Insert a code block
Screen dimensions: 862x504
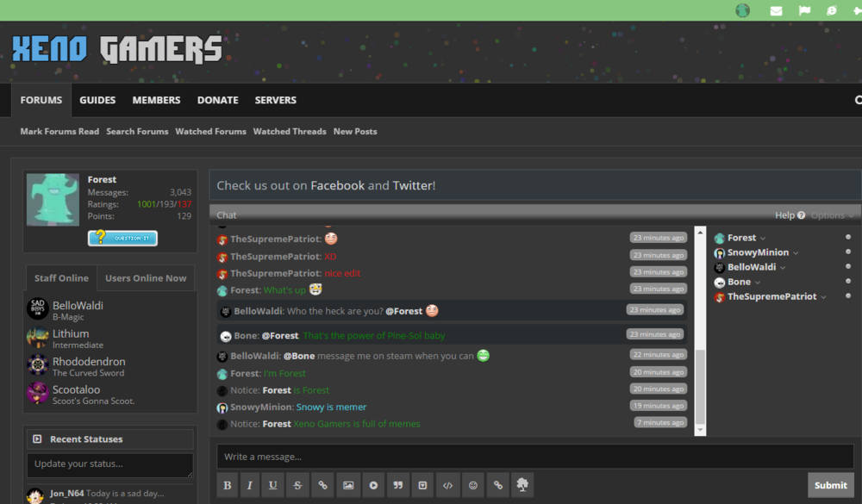[x=447, y=485]
